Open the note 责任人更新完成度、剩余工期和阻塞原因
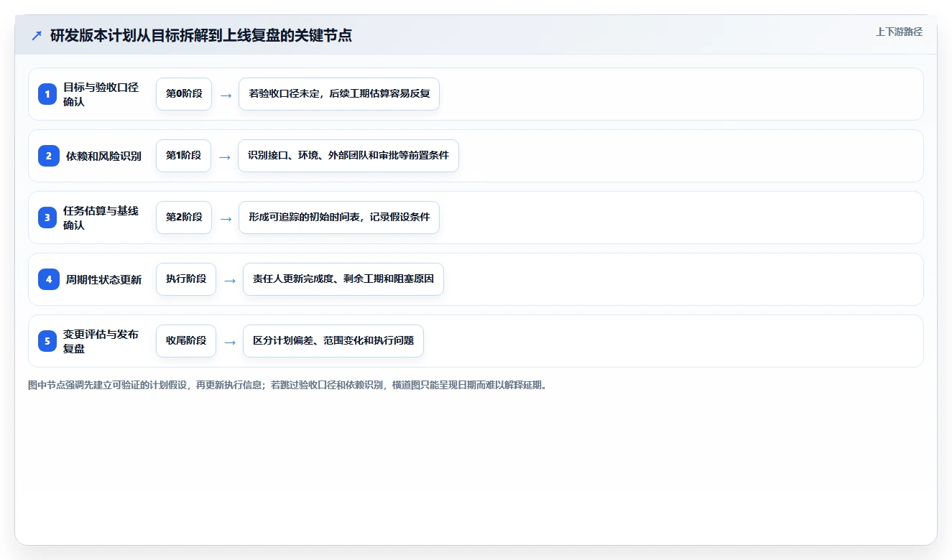 (x=343, y=279)
